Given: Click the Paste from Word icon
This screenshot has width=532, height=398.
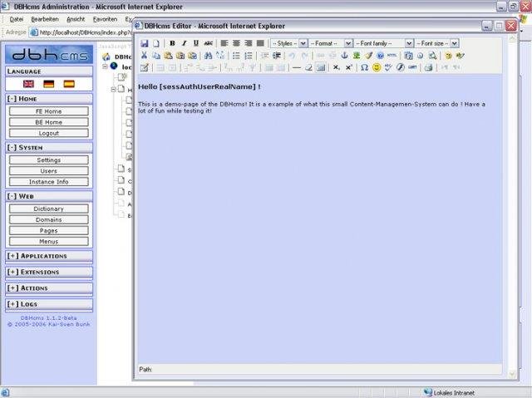Looking at the screenshot, I should [192, 56].
